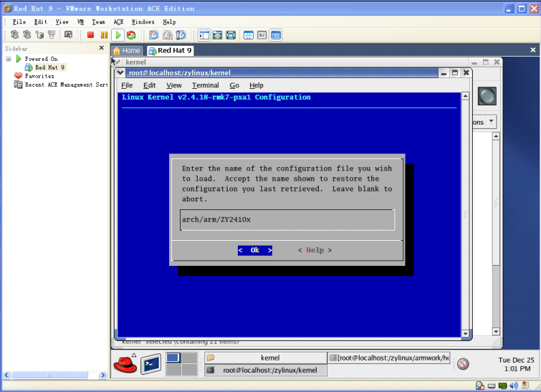Collapse the Powered On tree node
This screenshot has height=392, width=541.
click(9, 59)
